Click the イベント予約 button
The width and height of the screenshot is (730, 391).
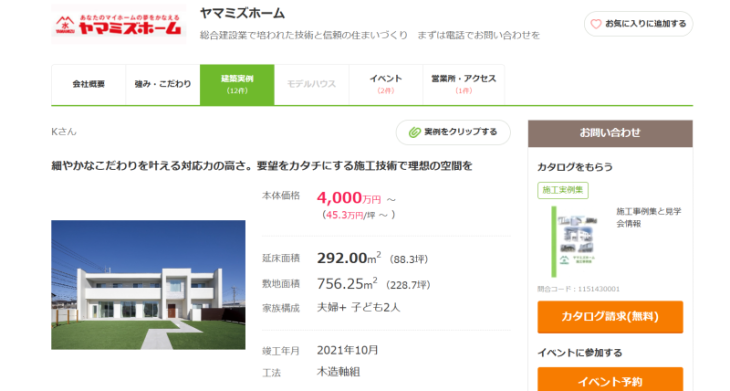click(610, 380)
